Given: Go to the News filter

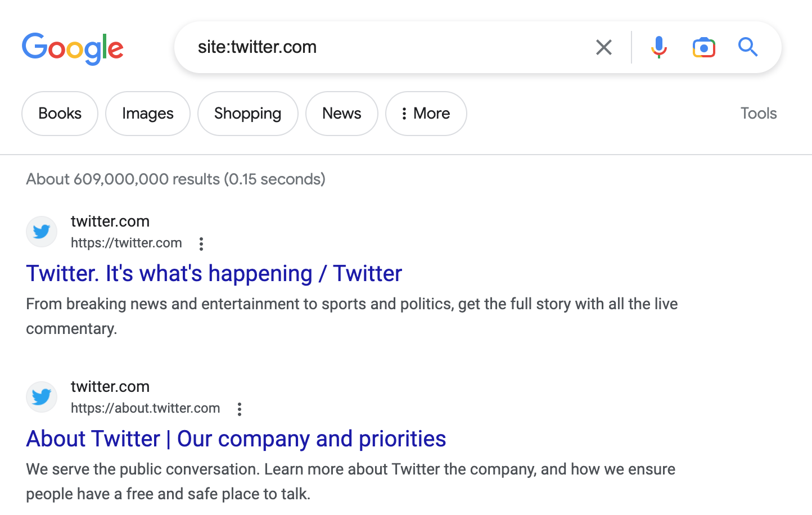Looking at the screenshot, I should pos(341,114).
